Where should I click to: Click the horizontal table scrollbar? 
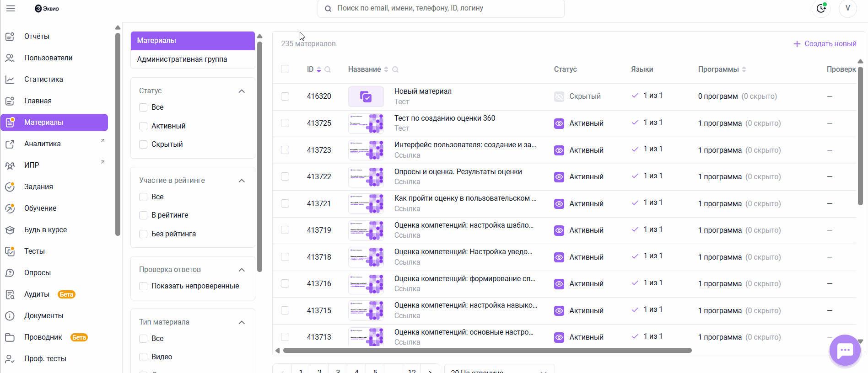coord(487,351)
